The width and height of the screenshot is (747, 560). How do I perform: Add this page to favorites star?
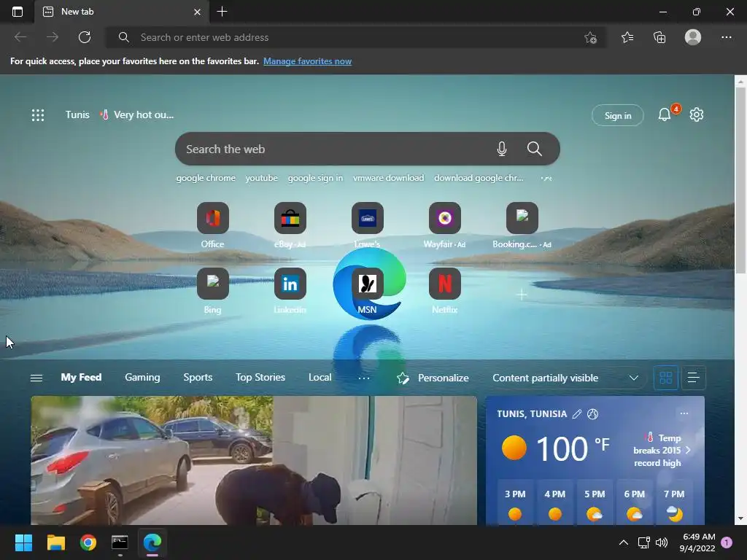[x=590, y=37]
